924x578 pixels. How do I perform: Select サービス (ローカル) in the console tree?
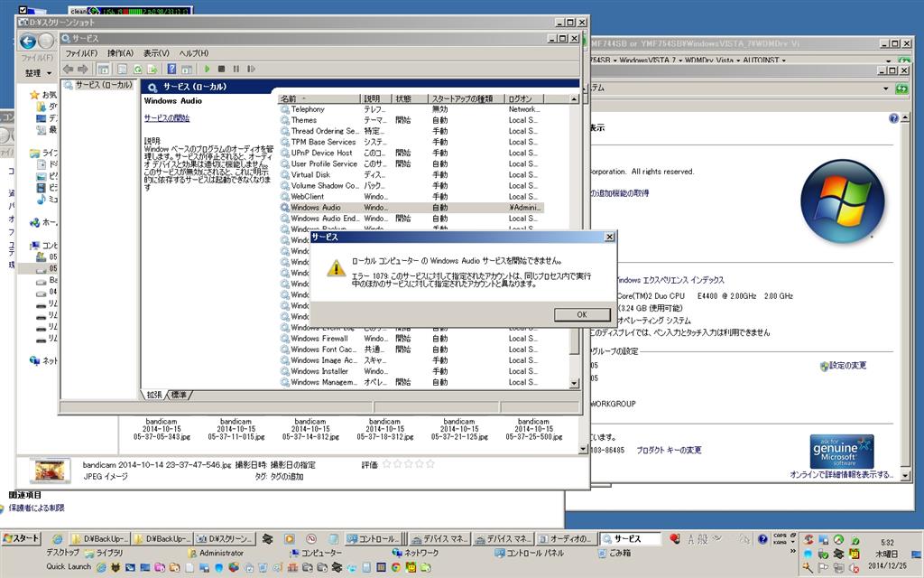(x=98, y=85)
